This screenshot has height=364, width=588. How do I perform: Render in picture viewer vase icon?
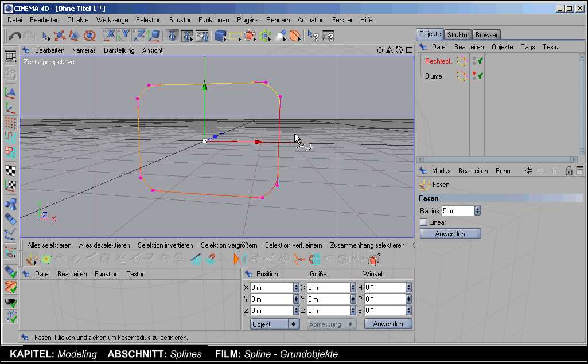(x=187, y=36)
